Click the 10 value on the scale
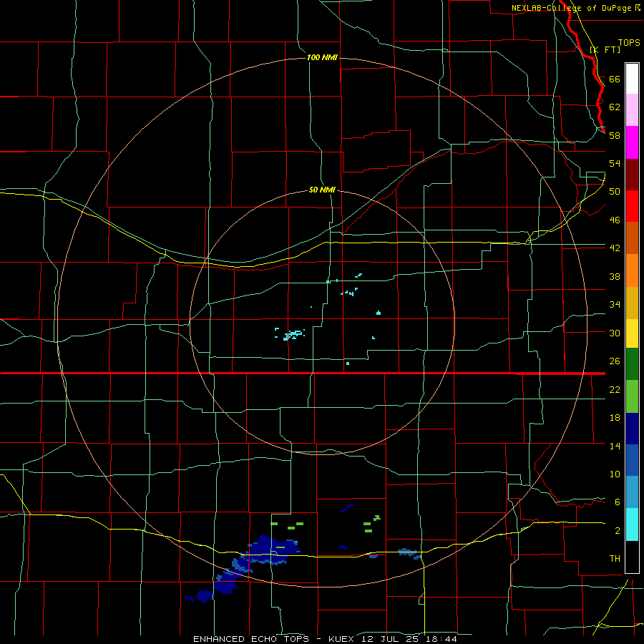Image resolution: width=644 pixels, height=644 pixels. click(x=615, y=474)
